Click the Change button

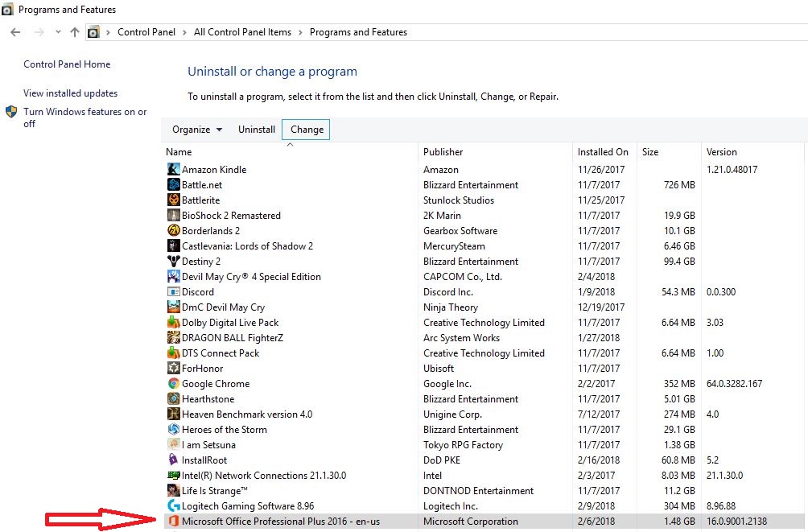point(306,130)
